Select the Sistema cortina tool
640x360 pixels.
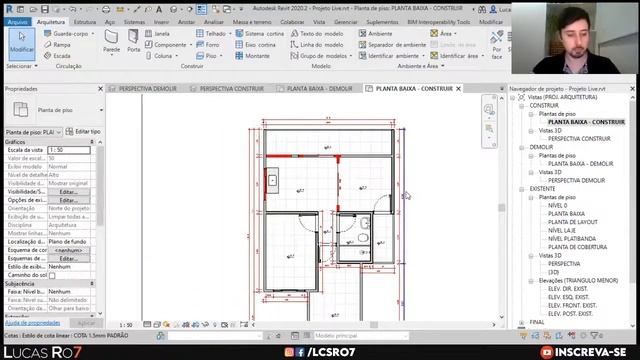[260, 34]
